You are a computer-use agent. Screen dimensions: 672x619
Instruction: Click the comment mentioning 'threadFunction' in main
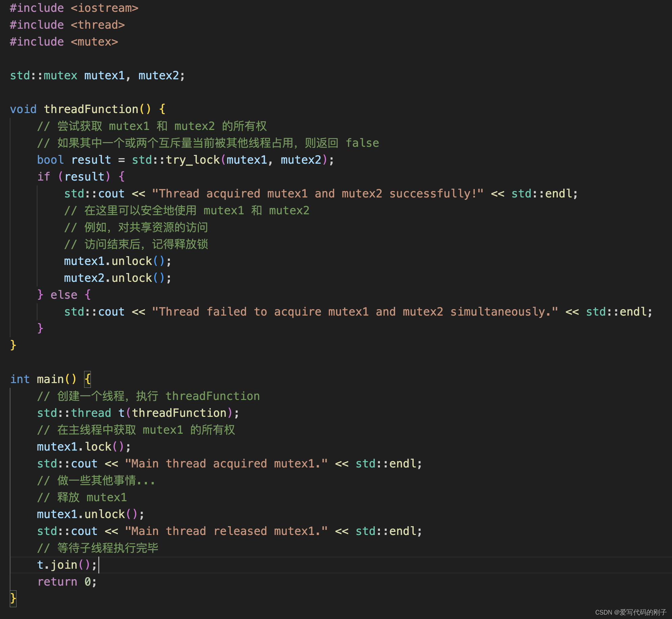149,396
